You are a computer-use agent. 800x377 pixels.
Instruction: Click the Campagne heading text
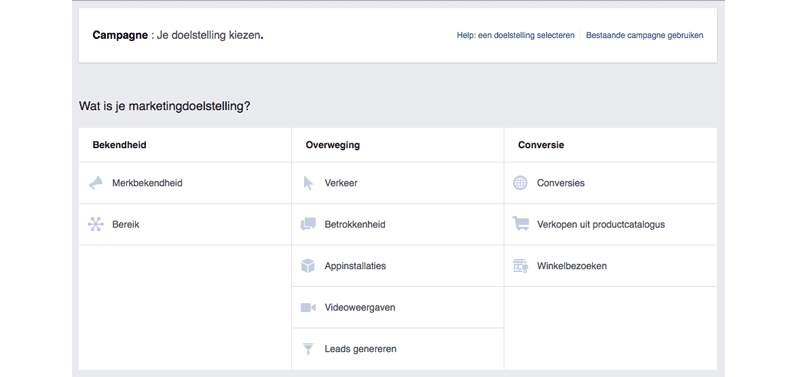tap(120, 36)
